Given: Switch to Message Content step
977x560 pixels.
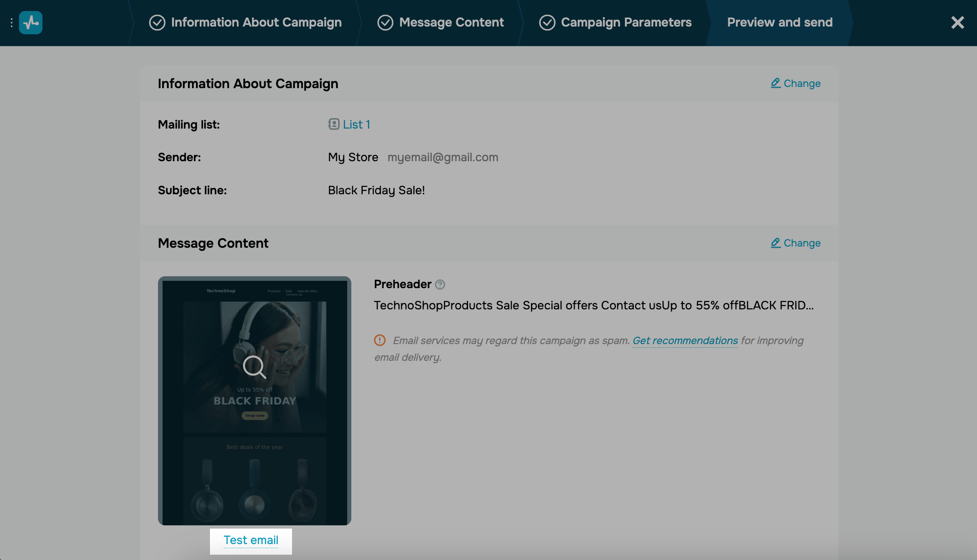Looking at the screenshot, I should [x=451, y=22].
